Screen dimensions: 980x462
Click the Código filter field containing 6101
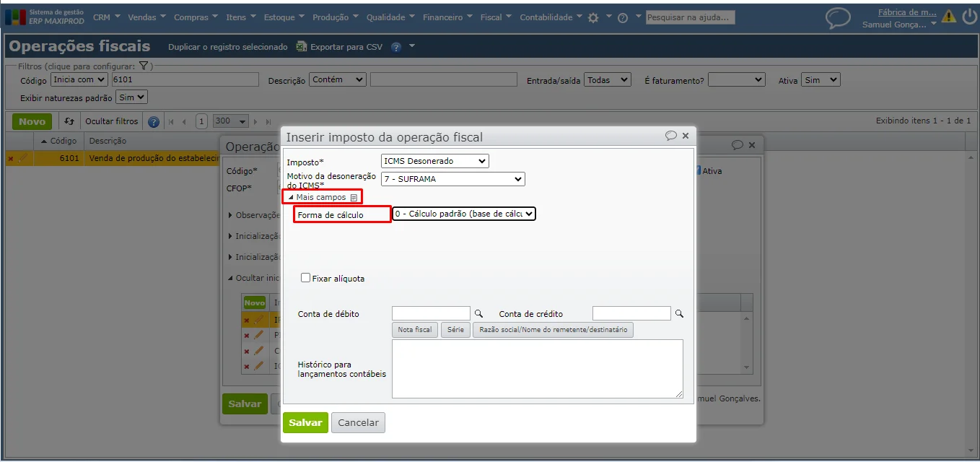(184, 79)
